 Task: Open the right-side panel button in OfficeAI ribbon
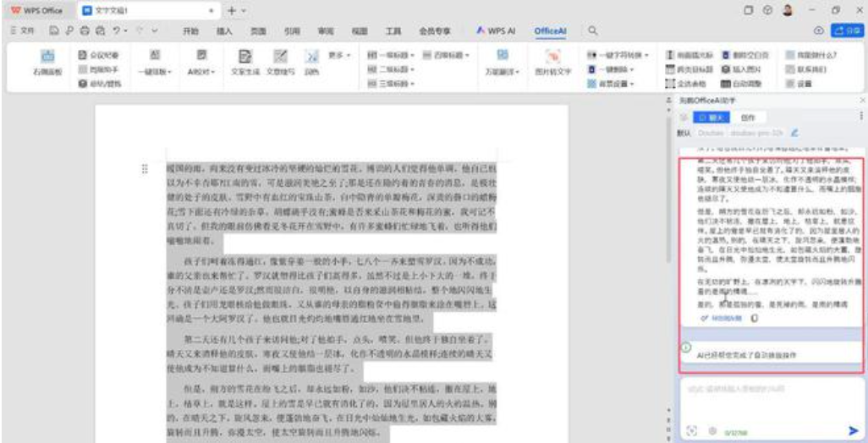tap(47, 63)
